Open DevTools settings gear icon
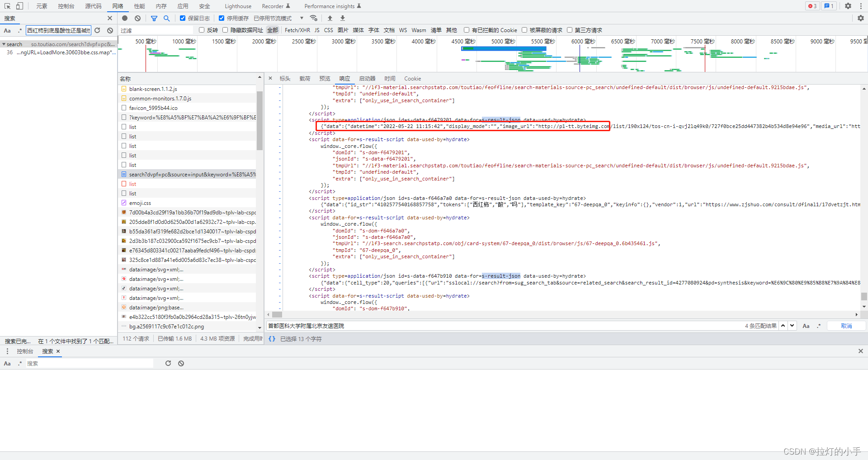Image resolution: width=868 pixels, height=460 pixels. [x=848, y=6]
